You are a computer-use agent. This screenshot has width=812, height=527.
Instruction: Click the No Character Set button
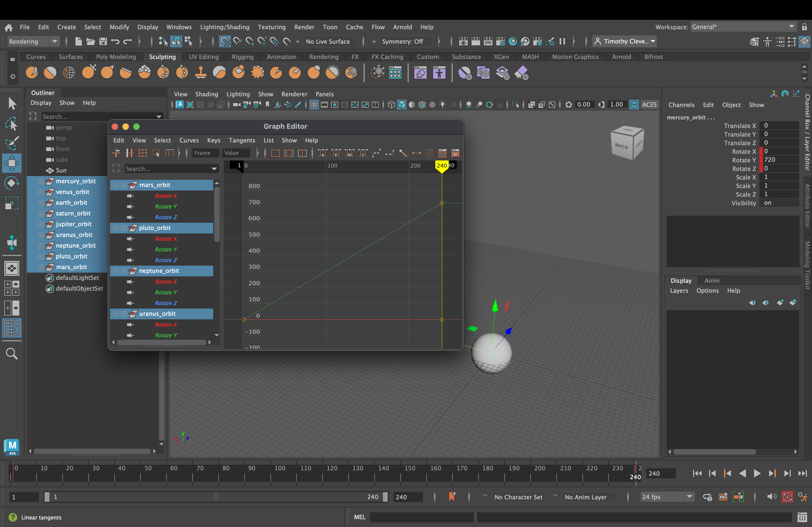pos(518,497)
